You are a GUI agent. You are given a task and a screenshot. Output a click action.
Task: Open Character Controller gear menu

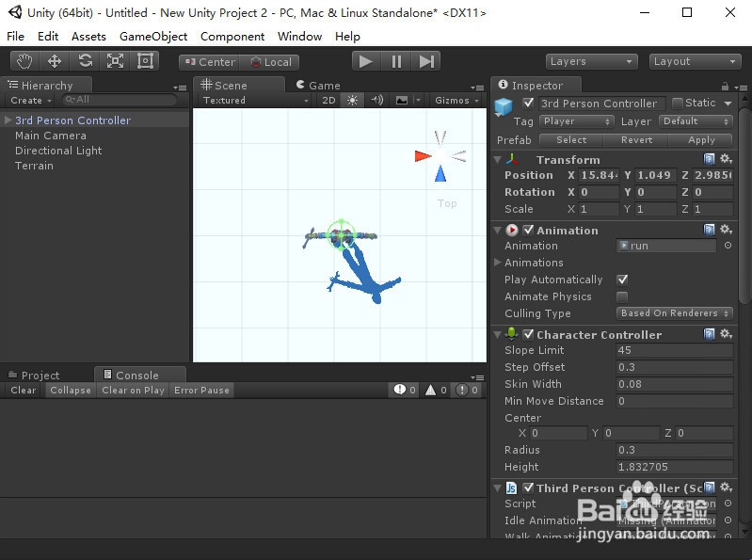[726, 333]
